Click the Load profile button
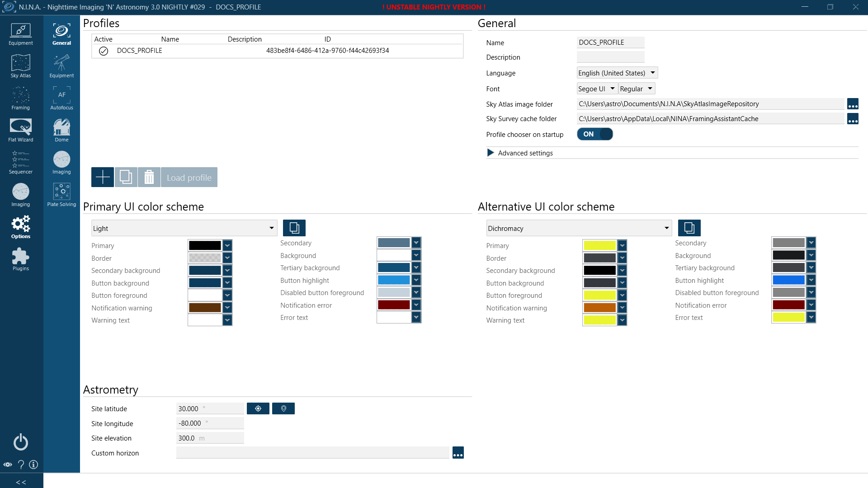The width and height of the screenshot is (868, 488). click(x=189, y=177)
